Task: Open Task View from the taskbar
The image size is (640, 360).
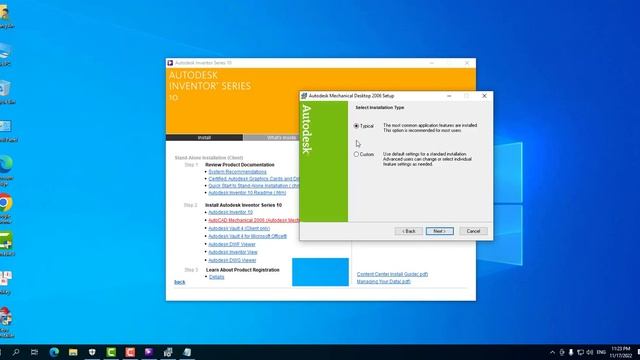Action: (34, 352)
